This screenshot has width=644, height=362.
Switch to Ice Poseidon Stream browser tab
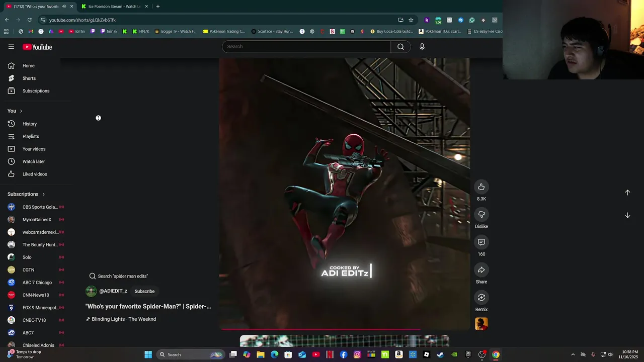[115, 7]
